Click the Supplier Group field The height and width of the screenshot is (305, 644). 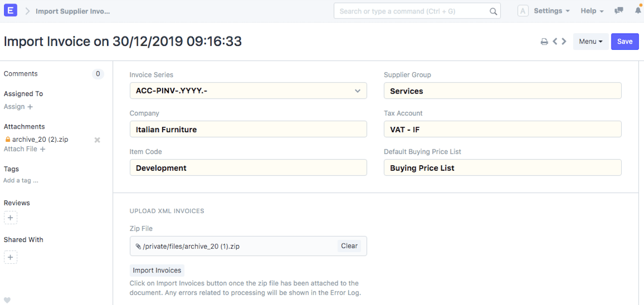(502, 91)
